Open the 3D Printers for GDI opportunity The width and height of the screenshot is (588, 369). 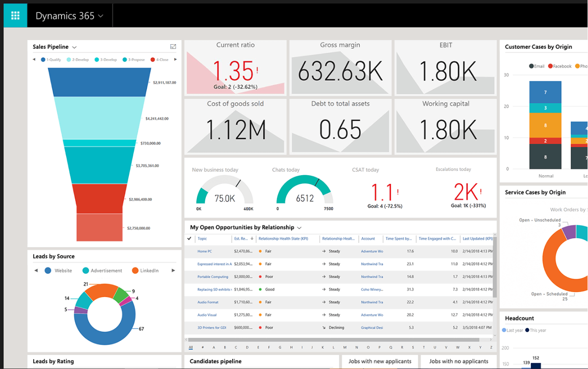(212, 328)
